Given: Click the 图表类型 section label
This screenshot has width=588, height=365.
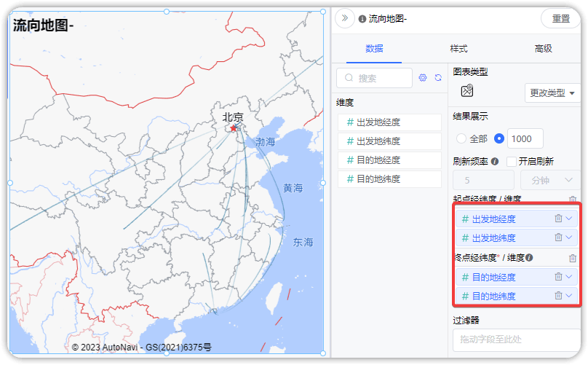Looking at the screenshot, I should coord(470,71).
